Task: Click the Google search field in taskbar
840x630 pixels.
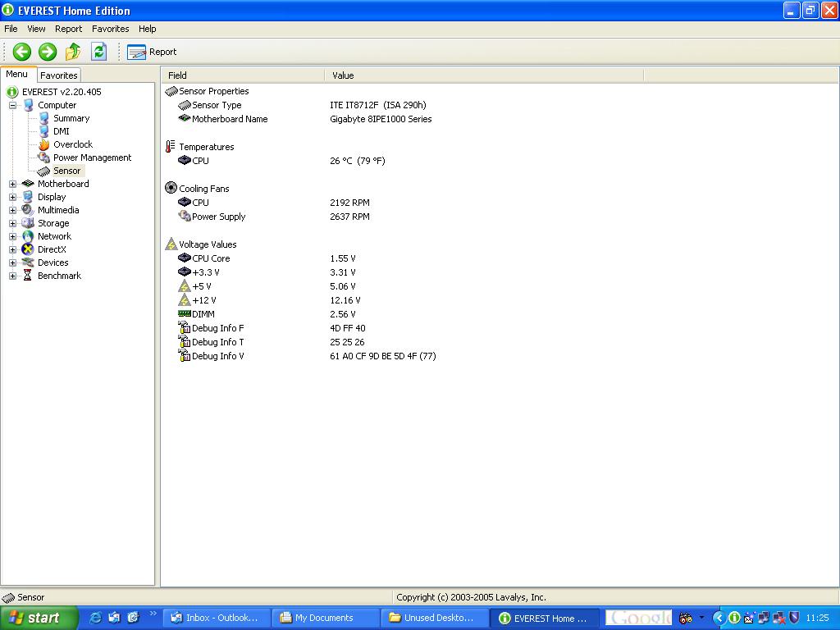Action: point(639,619)
